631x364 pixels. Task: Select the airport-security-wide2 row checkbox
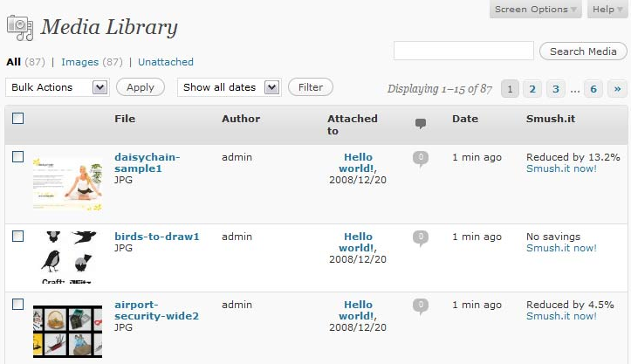tap(18, 305)
